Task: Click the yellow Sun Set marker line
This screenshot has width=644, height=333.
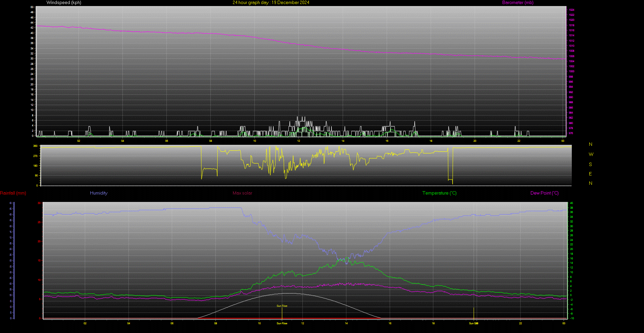Action: tap(474, 313)
